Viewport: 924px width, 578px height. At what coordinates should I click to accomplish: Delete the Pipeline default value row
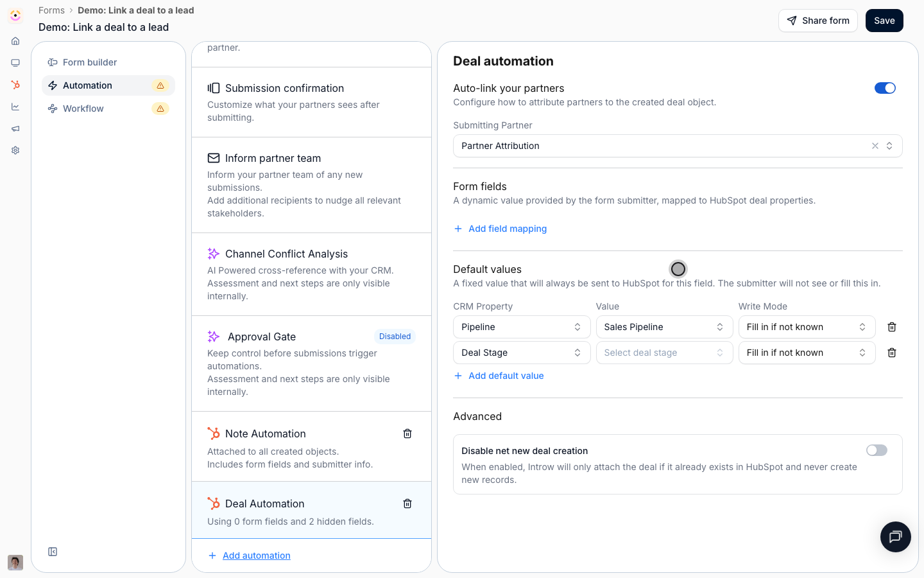pyautogui.click(x=892, y=327)
